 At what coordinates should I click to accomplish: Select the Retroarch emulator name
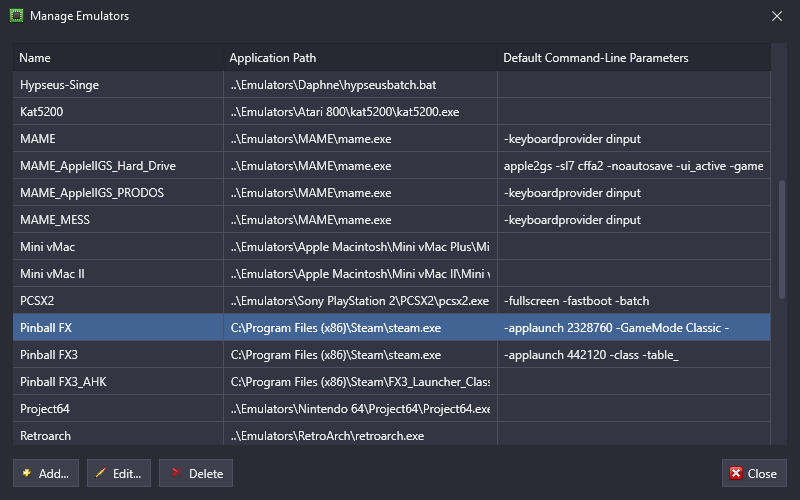[45, 436]
